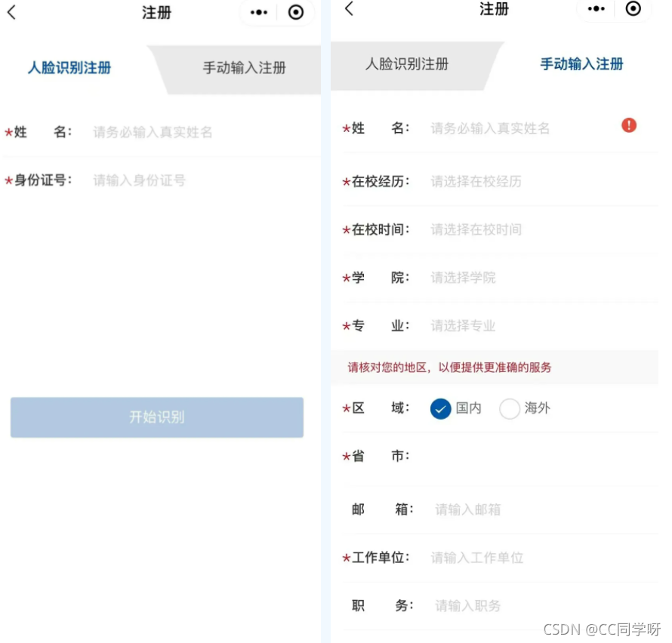
Task: Select the 国内 region option
Action: tap(453, 408)
